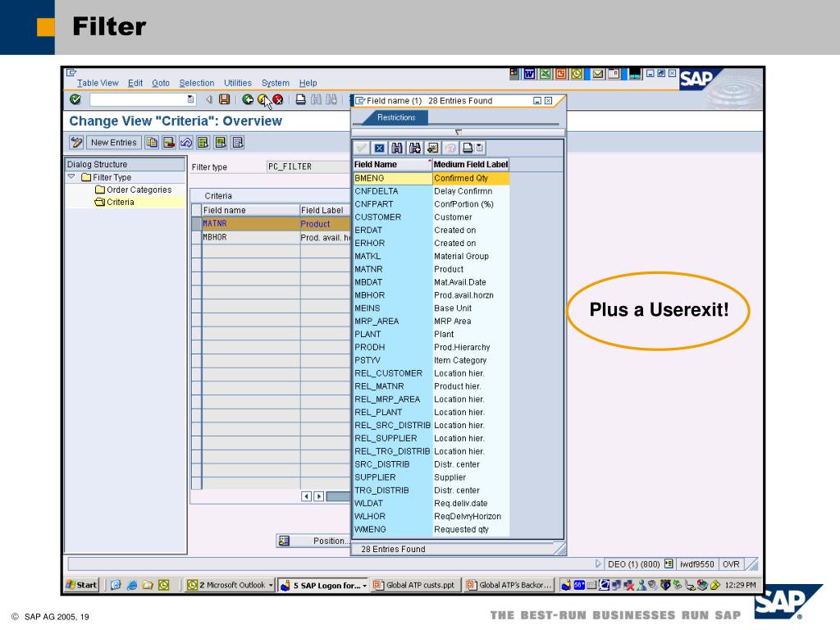Click the Save floppy disk icon

225,99
